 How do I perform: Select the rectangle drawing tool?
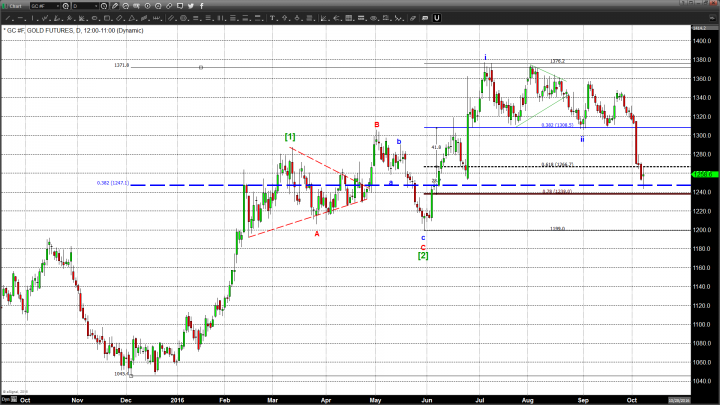(107, 18)
